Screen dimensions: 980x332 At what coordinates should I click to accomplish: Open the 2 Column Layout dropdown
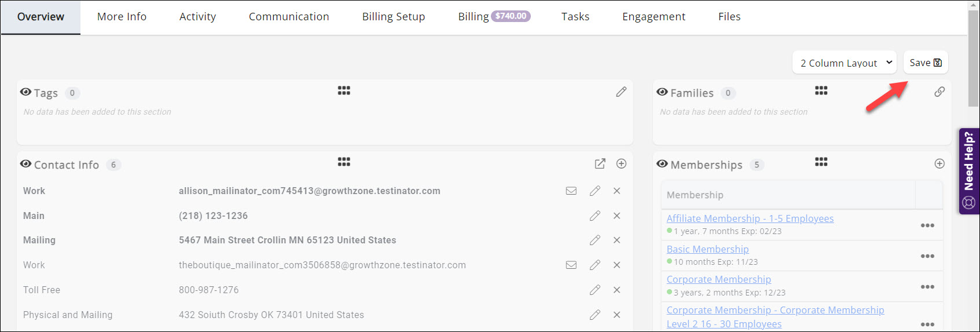coord(844,63)
